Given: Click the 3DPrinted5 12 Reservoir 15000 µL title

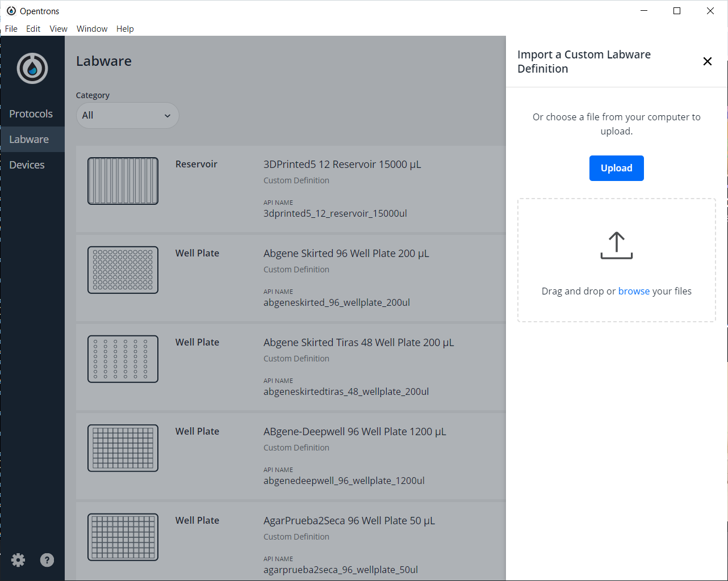Looking at the screenshot, I should coord(342,165).
